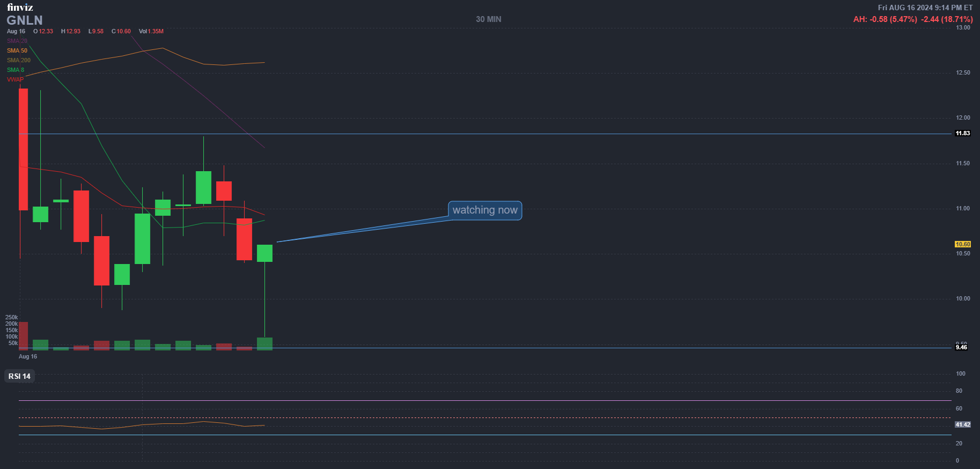Click the VWAP overlay label
Image resolution: width=980 pixels, height=469 pixels.
point(15,79)
